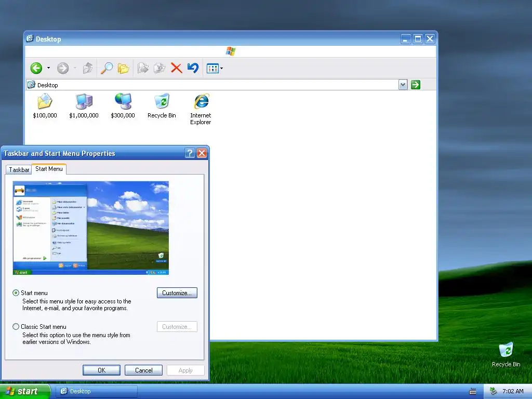
Task: Choose the Classic Start menu radio option
Action: click(16, 326)
